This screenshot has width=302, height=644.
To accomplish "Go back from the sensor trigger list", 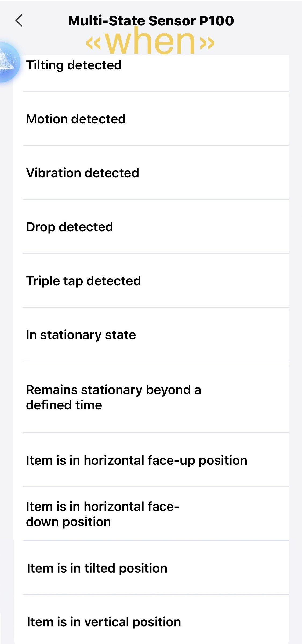I will click(19, 21).
